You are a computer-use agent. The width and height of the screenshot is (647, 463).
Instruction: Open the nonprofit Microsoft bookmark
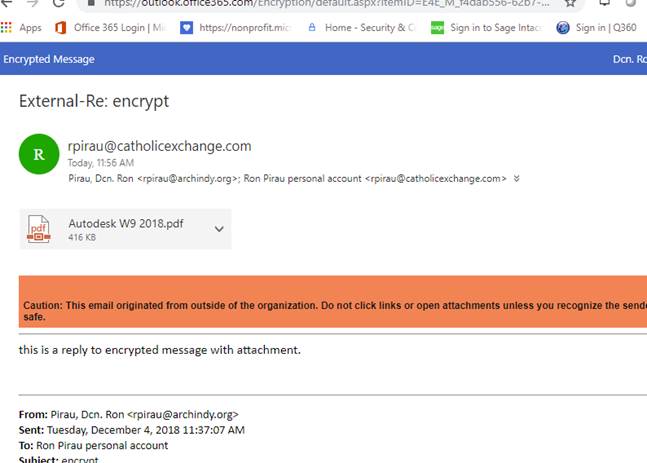pos(186,28)
